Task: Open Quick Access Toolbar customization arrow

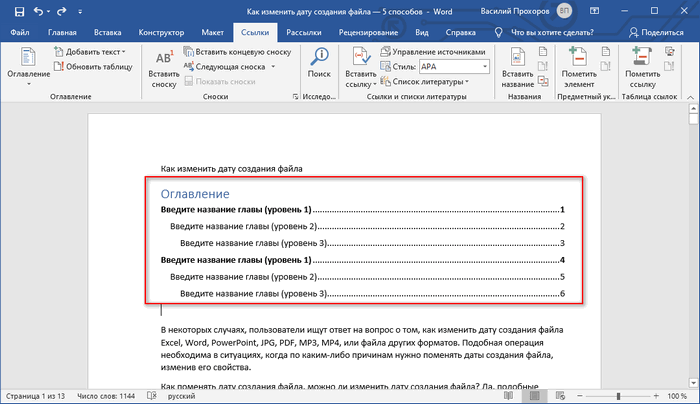Action: [80, 12]
